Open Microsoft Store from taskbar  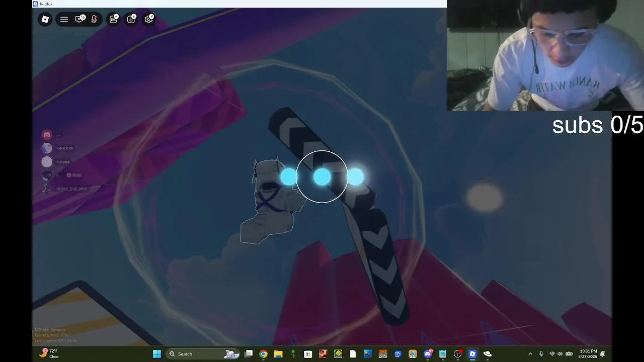click(x=308, y=354)
